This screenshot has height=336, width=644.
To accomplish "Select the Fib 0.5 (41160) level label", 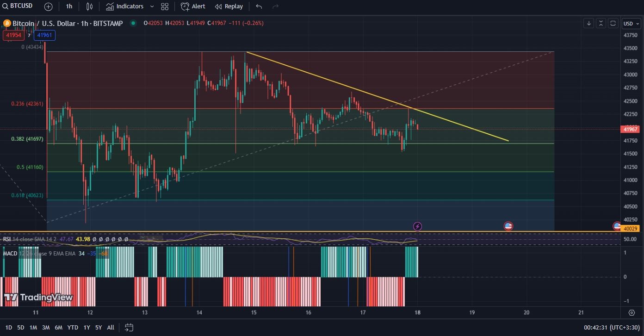I will (30, 167).
